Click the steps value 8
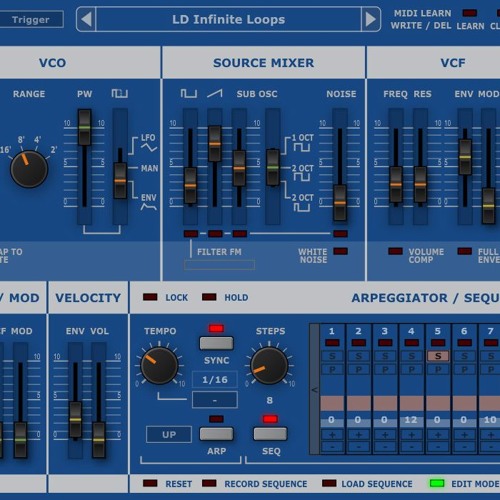Screen dimensions: 500x500 click(x=269, y=400)
